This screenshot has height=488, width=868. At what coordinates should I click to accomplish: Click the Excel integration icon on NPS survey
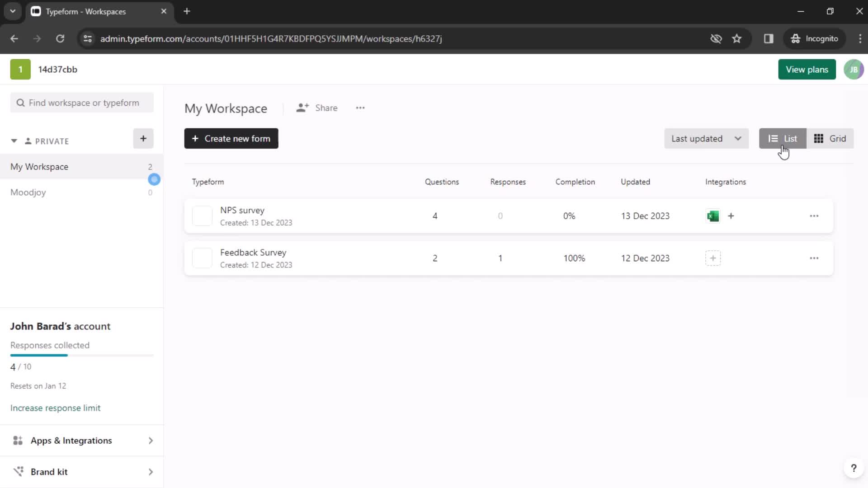click(713, 216)
